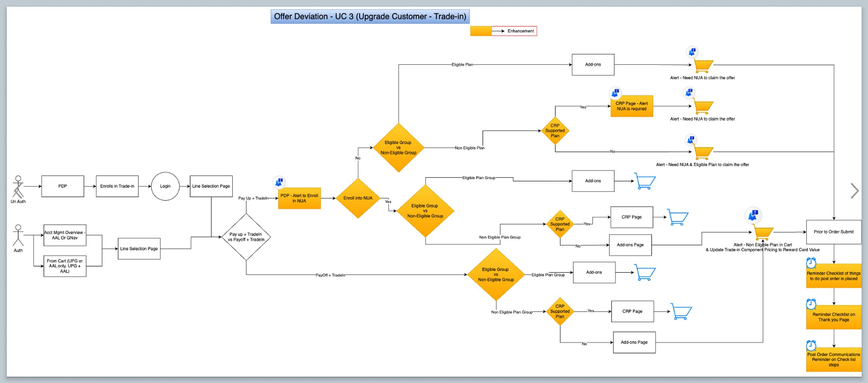Click the Enhancement legend label
868x383 pixels.
[x=521, y=31]
